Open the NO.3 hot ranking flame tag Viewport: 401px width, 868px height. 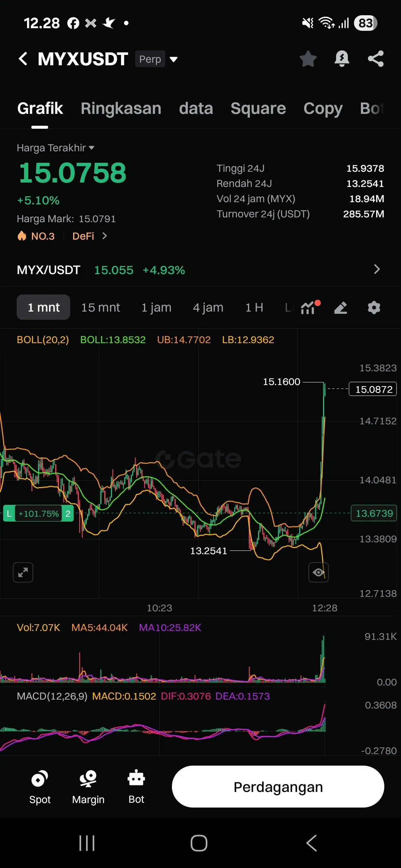(36, 236)
